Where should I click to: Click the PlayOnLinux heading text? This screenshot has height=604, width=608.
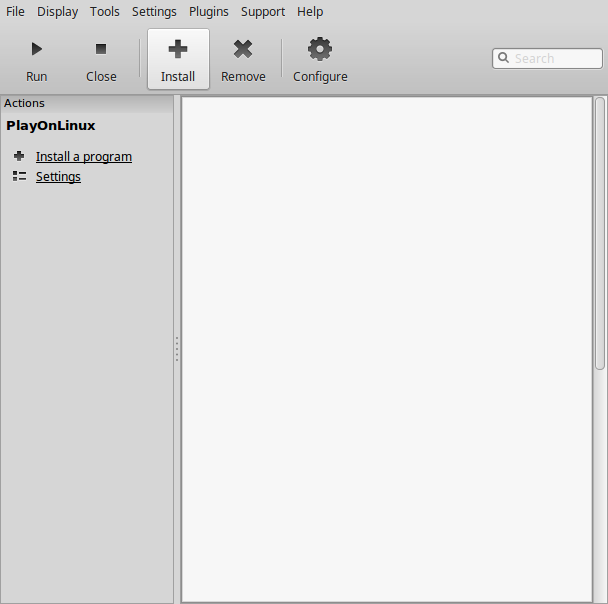click(x=51, y=126)
